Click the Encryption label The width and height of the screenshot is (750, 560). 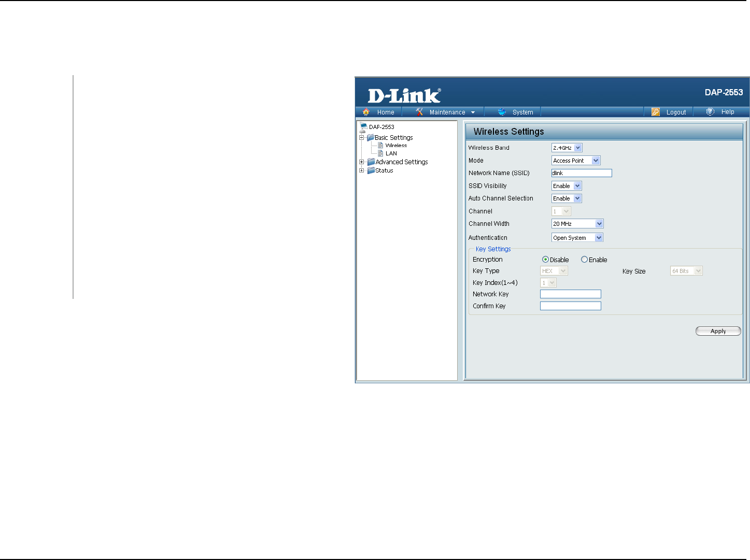[x=488, y=260]
